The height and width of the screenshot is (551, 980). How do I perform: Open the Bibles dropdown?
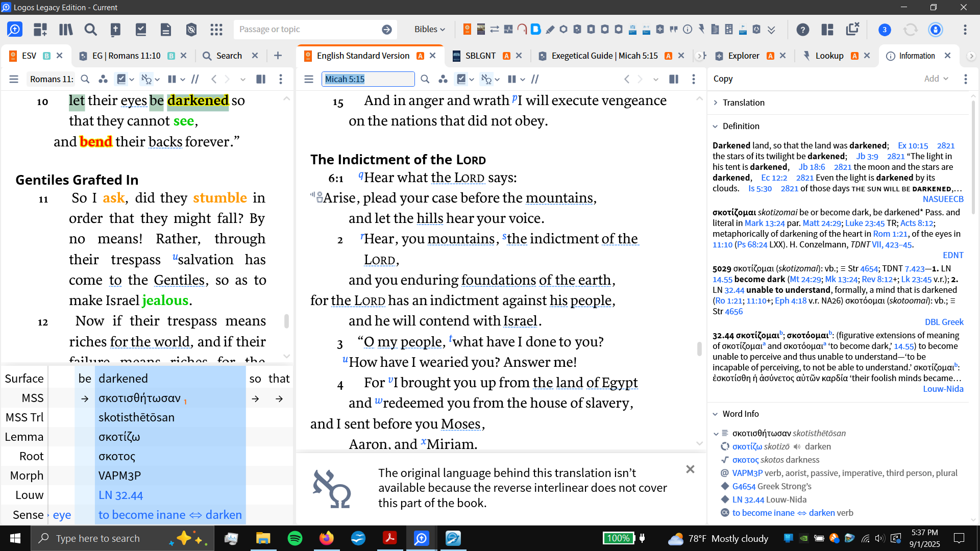[x=429, y=30]
